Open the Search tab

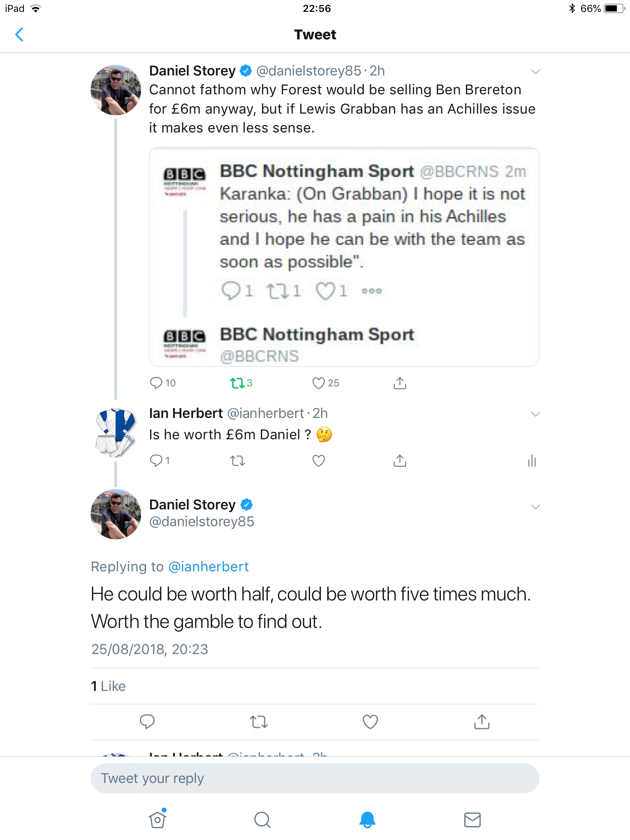[262, 819]
